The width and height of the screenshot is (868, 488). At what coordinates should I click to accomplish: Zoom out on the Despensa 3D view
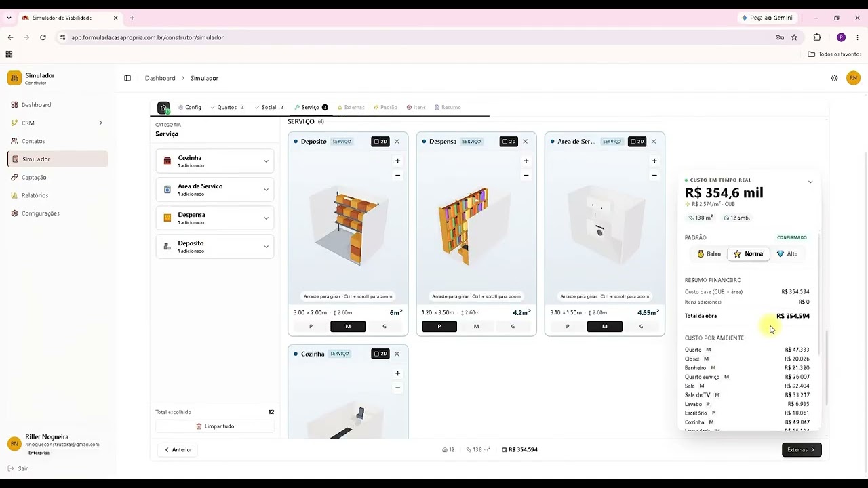526,175
